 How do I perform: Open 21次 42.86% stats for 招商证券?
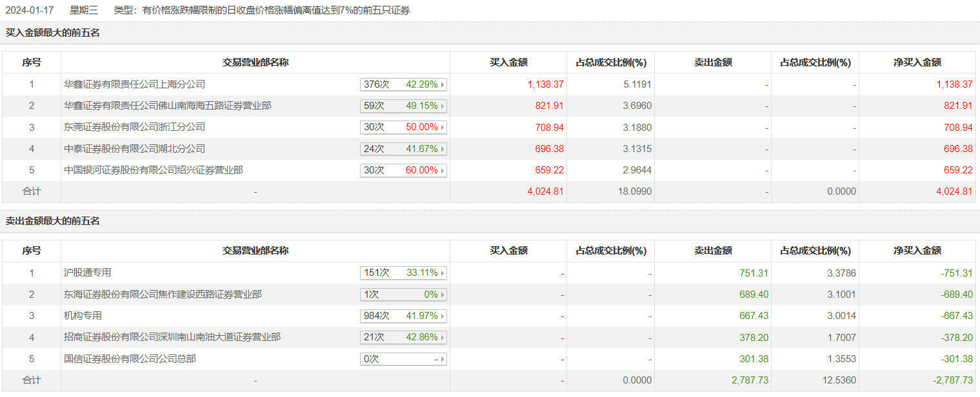pos(403,338)
